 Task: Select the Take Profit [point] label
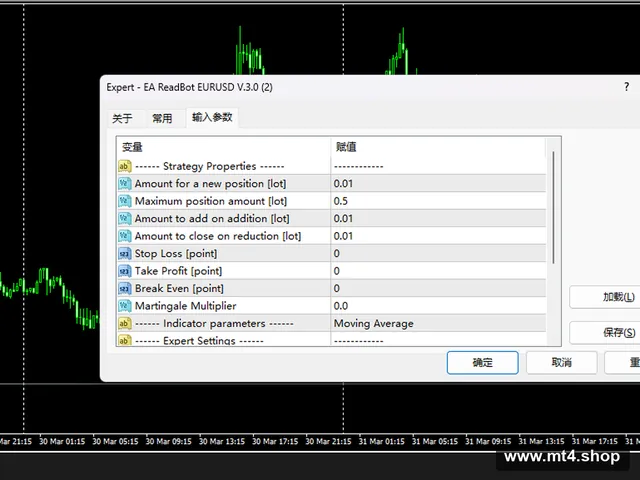[x=178, y=271]
